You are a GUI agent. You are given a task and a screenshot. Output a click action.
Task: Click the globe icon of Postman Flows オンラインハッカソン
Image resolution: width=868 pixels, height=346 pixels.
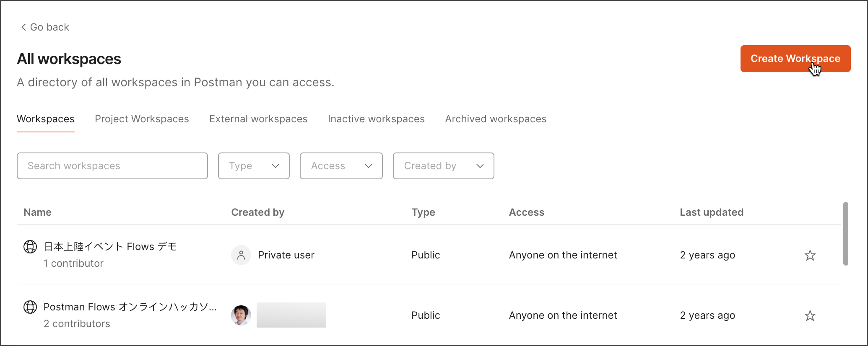[x=30, y=307]
